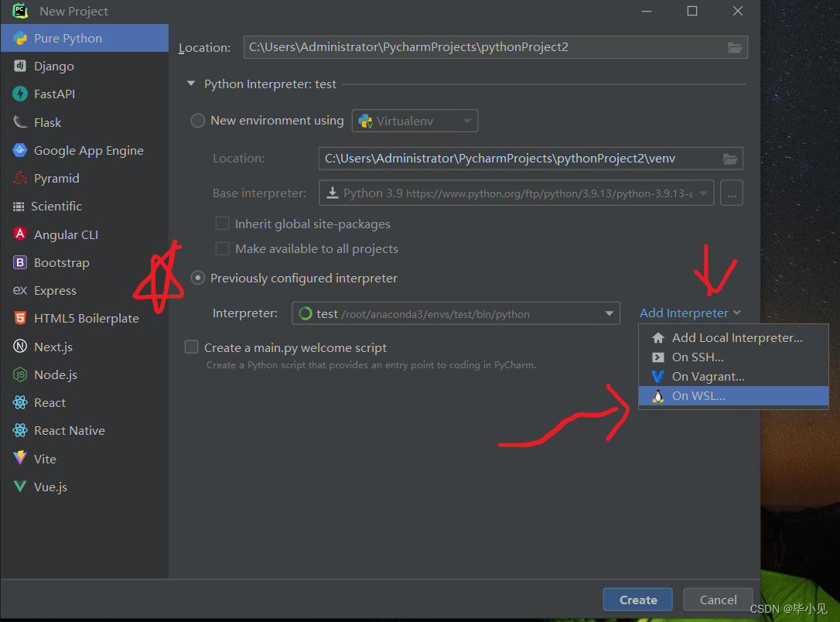Click the HTML5 Boilerplate shield icon
The image size is (840, 622).
(x=20, y=318)
